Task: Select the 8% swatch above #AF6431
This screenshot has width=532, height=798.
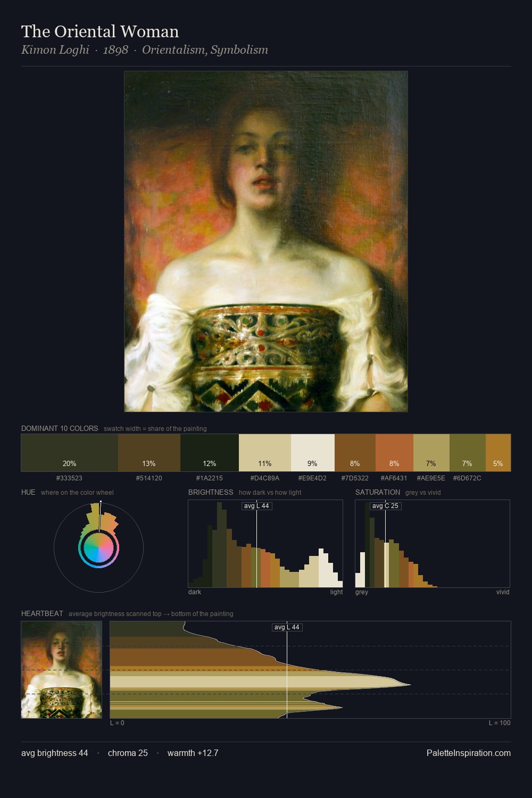Action: 394,453
